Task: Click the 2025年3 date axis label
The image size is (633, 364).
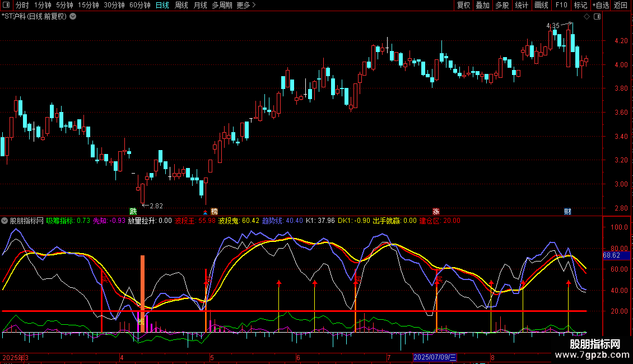Action: (15, 357)
